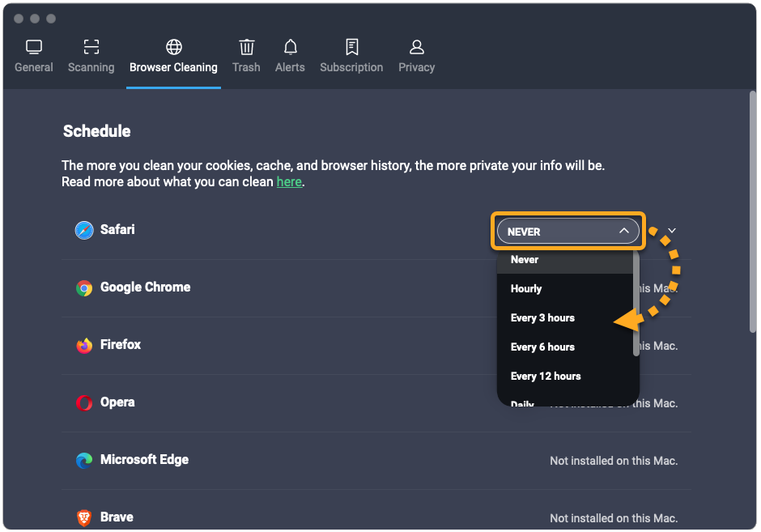761x532 pixels.
Task: Click the Brave lion icon
Action: click(84, 517)
